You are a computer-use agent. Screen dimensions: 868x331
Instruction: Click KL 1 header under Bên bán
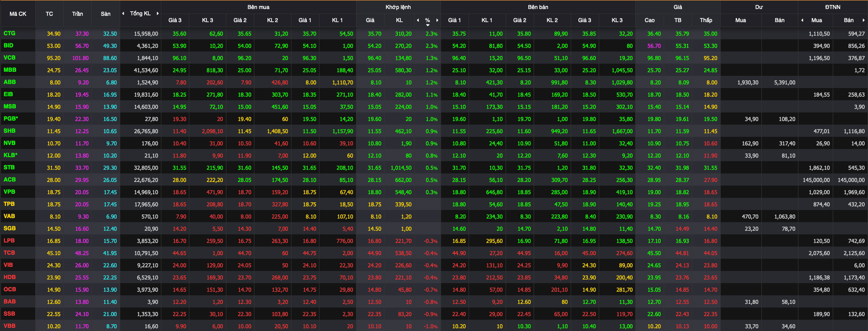tap(487, 20)
